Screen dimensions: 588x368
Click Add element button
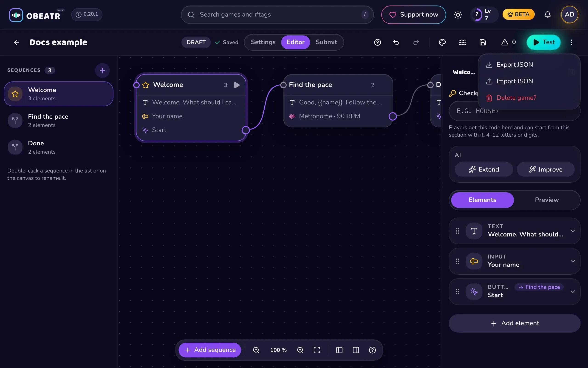tap(515, 323)
